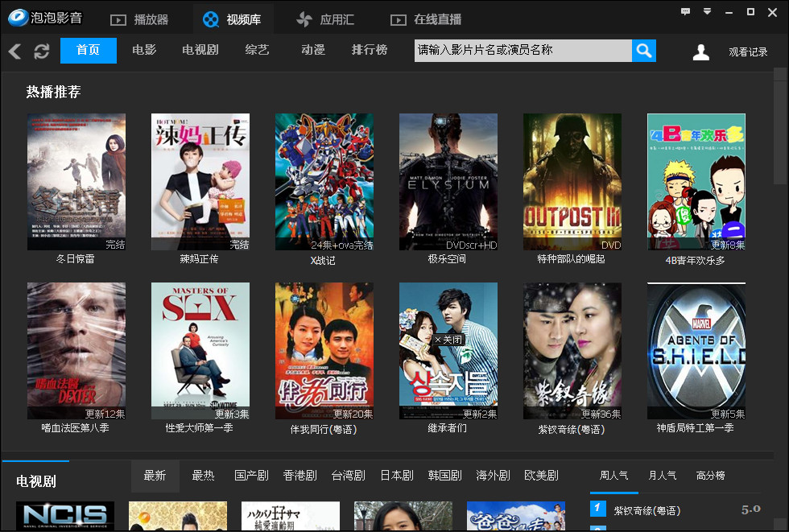Open the 冬日惊雷 poster

pos(76,182)
